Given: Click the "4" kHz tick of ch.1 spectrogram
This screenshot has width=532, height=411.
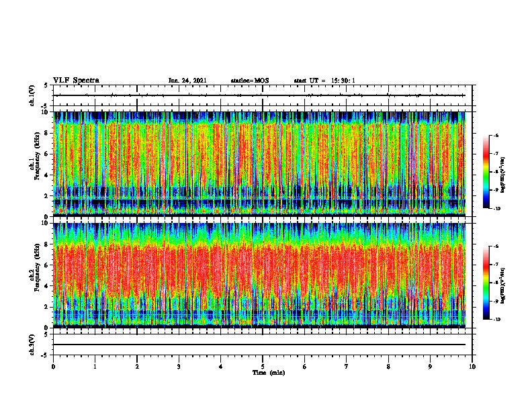Looking at the screenshot, I should pyautogui.click(x=47, y=175).
